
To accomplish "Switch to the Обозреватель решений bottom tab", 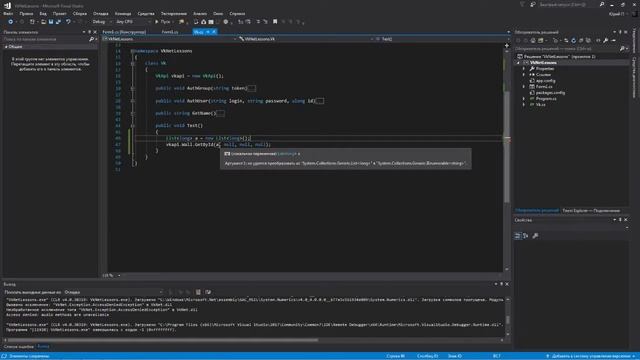I will click(536, 211).
